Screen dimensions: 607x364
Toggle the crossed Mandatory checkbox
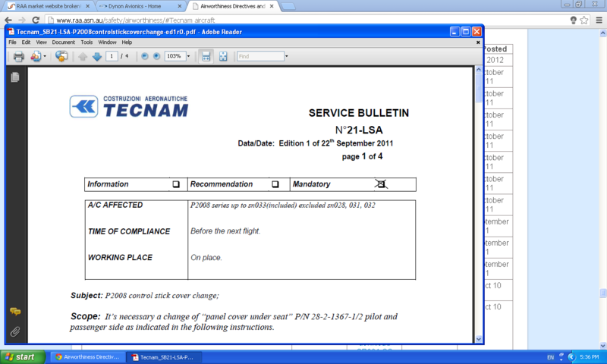381,184
